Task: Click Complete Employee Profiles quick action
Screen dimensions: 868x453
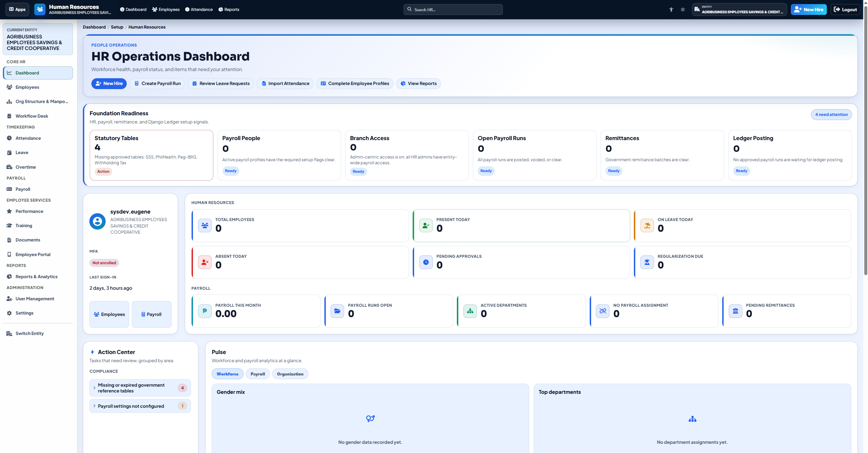Action: coord(355,84)
